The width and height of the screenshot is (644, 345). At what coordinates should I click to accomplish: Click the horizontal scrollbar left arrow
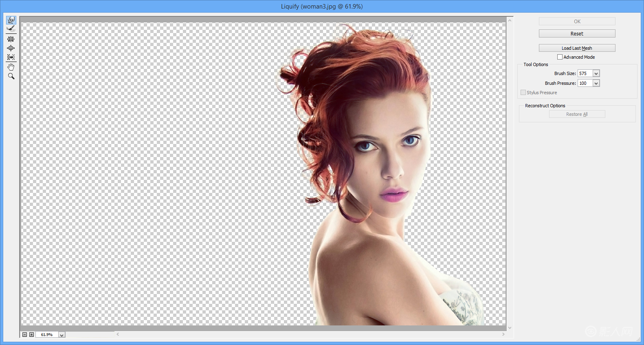[x=118, y=334]
